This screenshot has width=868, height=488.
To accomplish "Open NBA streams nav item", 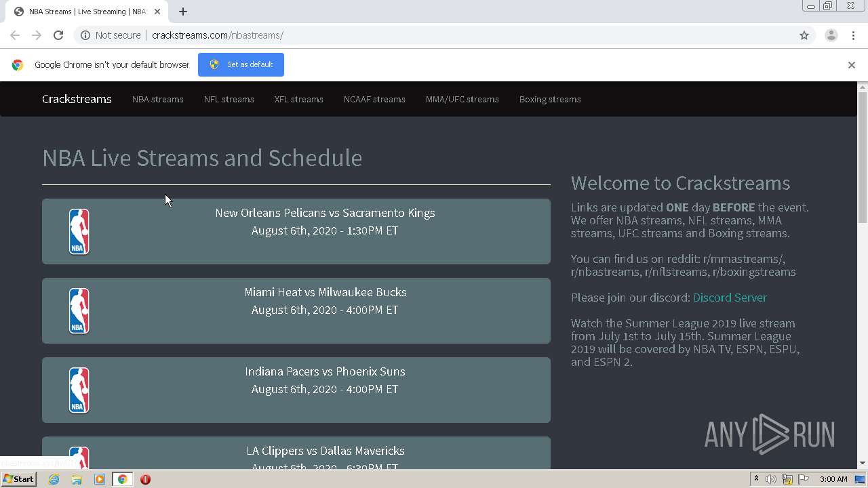I will click(x=158, y=99).
